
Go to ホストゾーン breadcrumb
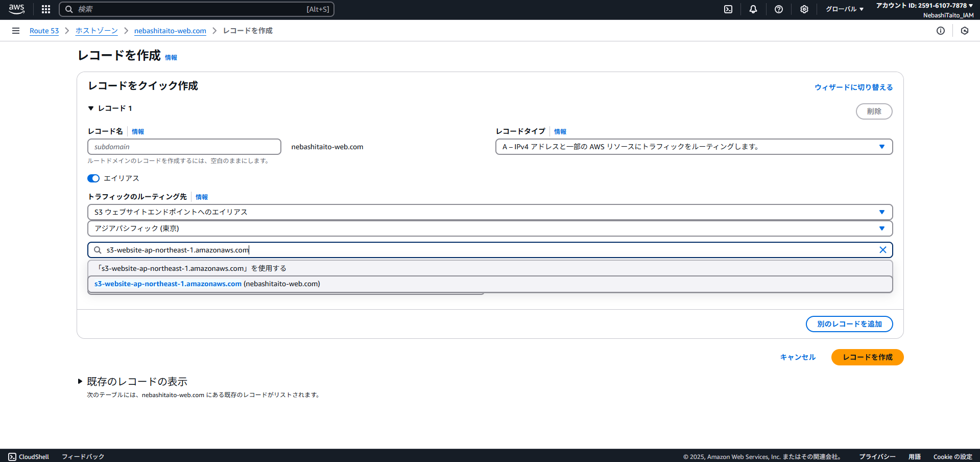coord(97,31)
